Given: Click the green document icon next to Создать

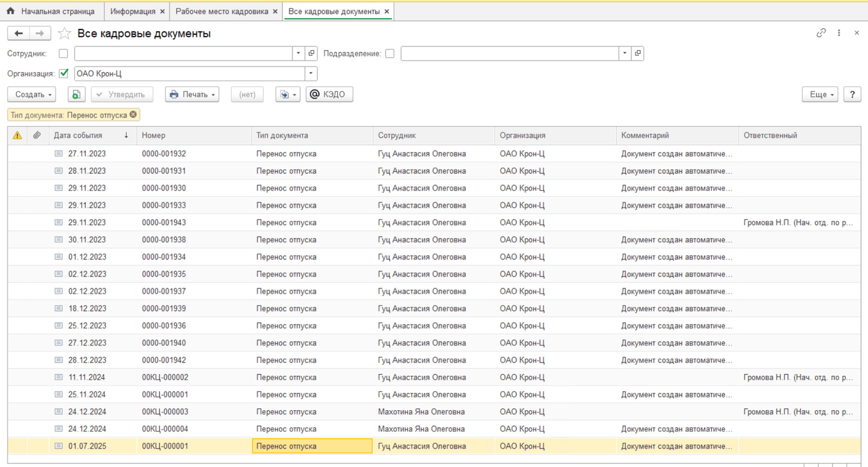Looking at the screenshot, I should pyautogui.click(x=76, y=95).
